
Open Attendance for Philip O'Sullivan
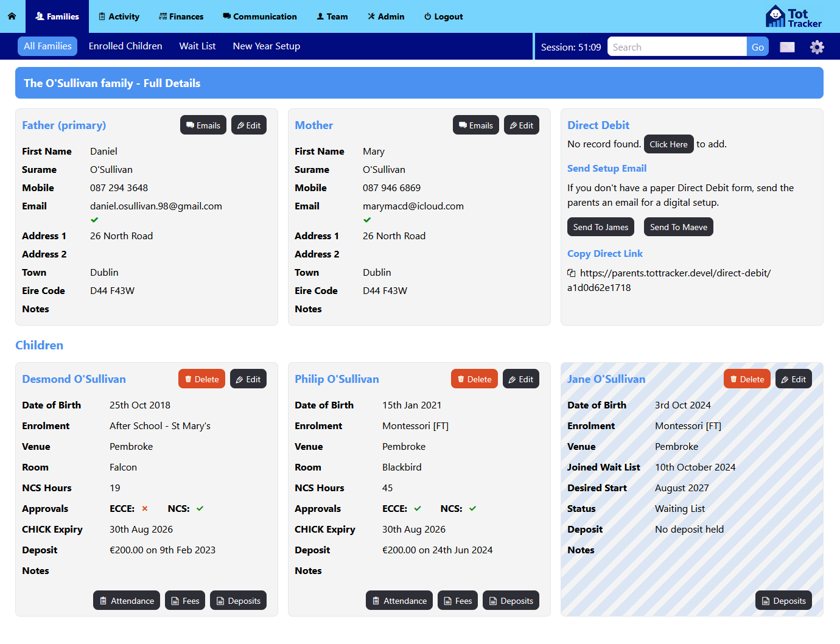click(x=399, y=601)
